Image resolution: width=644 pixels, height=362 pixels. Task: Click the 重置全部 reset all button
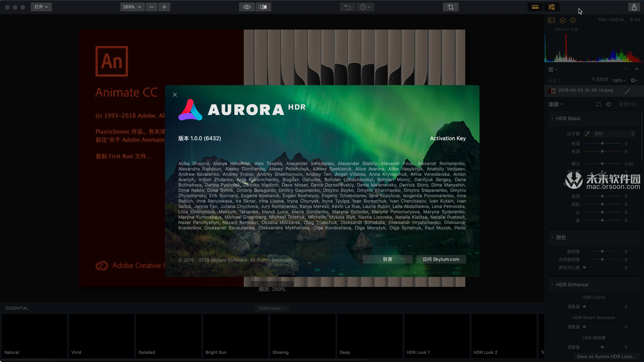pyautogui.click(x=627, y=104)
